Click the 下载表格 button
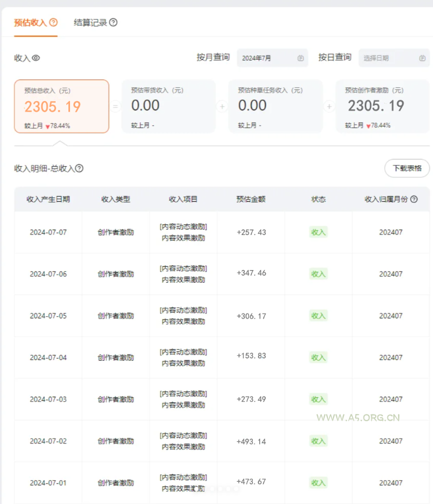The image size is (433, 504). 407,168
